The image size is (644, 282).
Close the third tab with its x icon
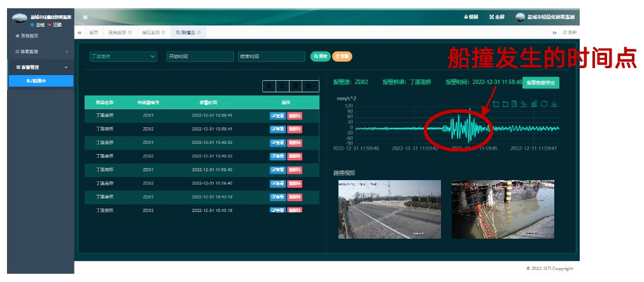click(x=164, y=32)
